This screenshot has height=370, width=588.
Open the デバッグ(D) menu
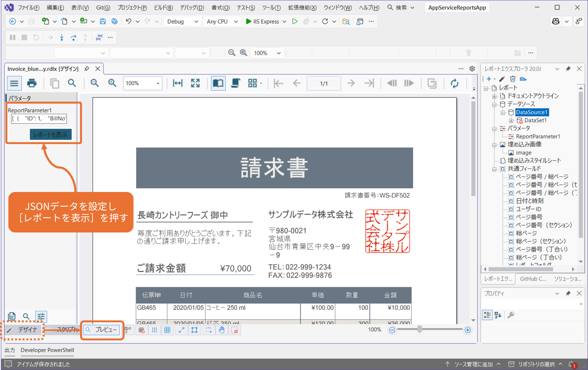(192, 7)
